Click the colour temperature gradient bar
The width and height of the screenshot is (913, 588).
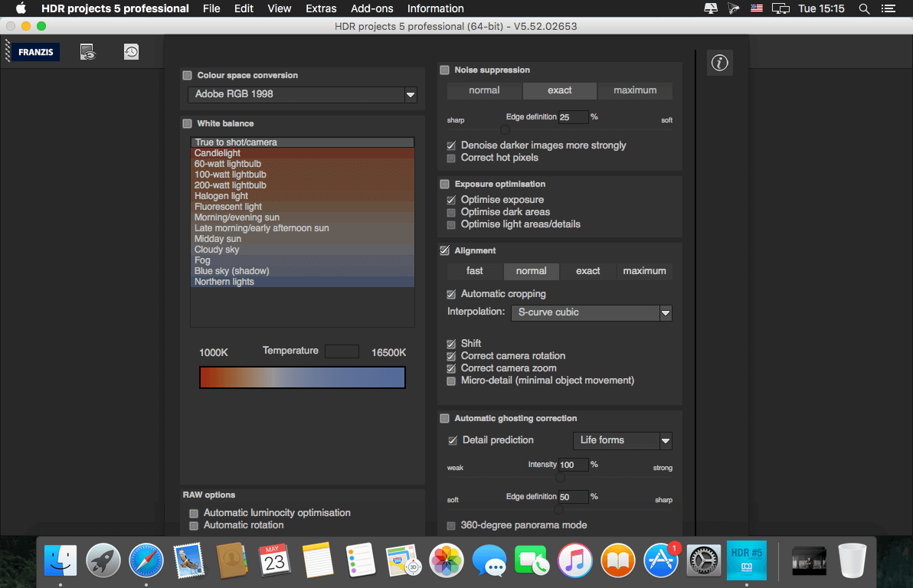303,377
